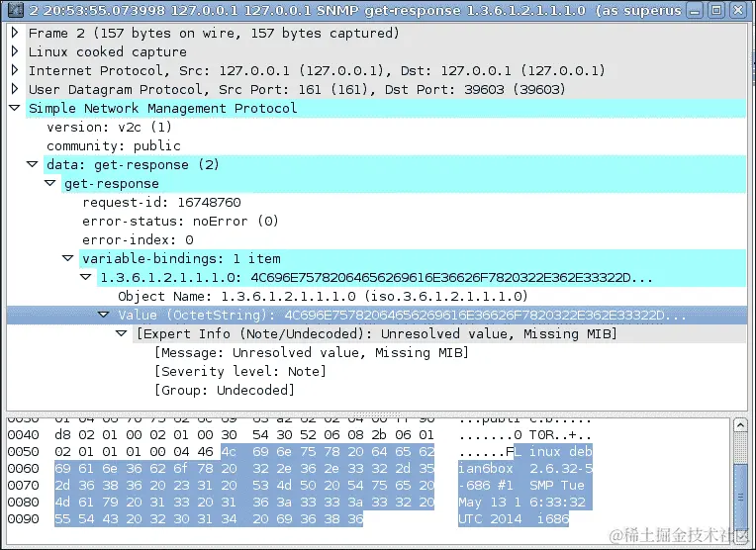Expand the Internet Protocol row
756x550 pixels.
[15, 70]
